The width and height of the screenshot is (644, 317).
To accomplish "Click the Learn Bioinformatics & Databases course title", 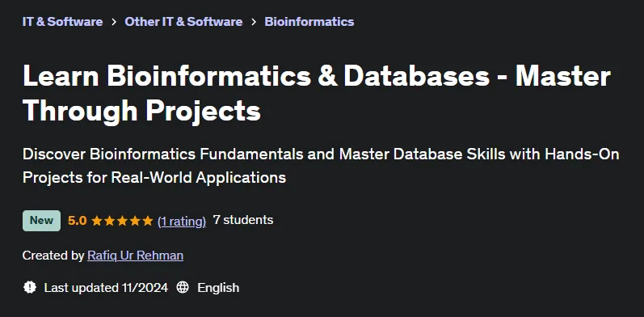I will [x=317, y=93].
